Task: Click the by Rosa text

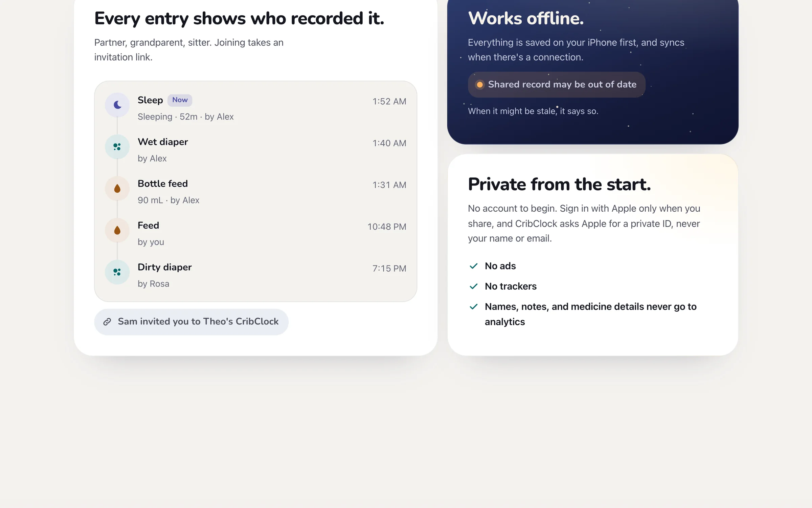Action: coord(154,284)
